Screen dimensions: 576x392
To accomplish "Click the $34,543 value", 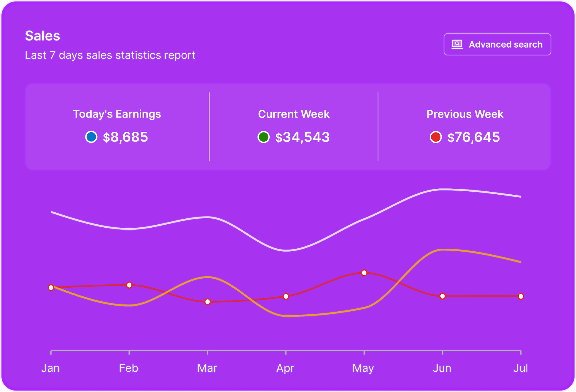I will pos(302,137).
